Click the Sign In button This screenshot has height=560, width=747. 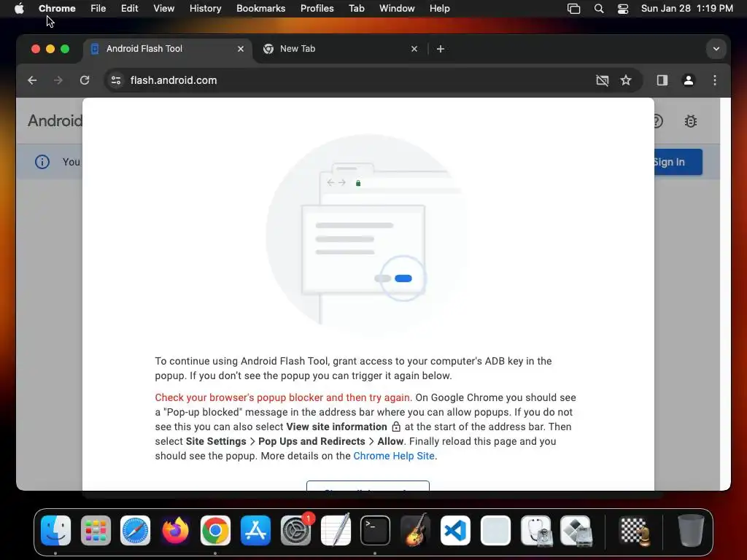[x=678, y=162]
